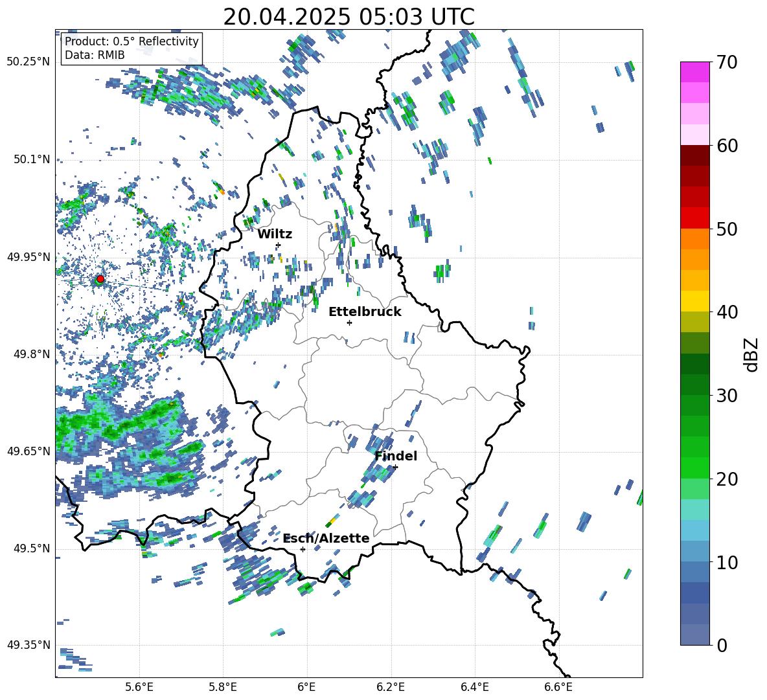767x700 pixels.
Task: Click the 6°E longitude label
Action: click(306, 687)
